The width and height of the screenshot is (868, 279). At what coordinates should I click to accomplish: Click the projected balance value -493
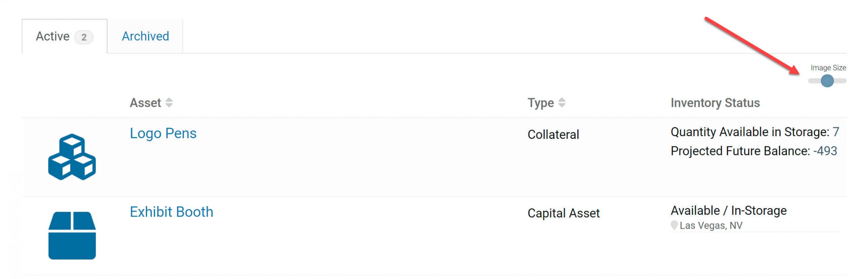point(825,151)
